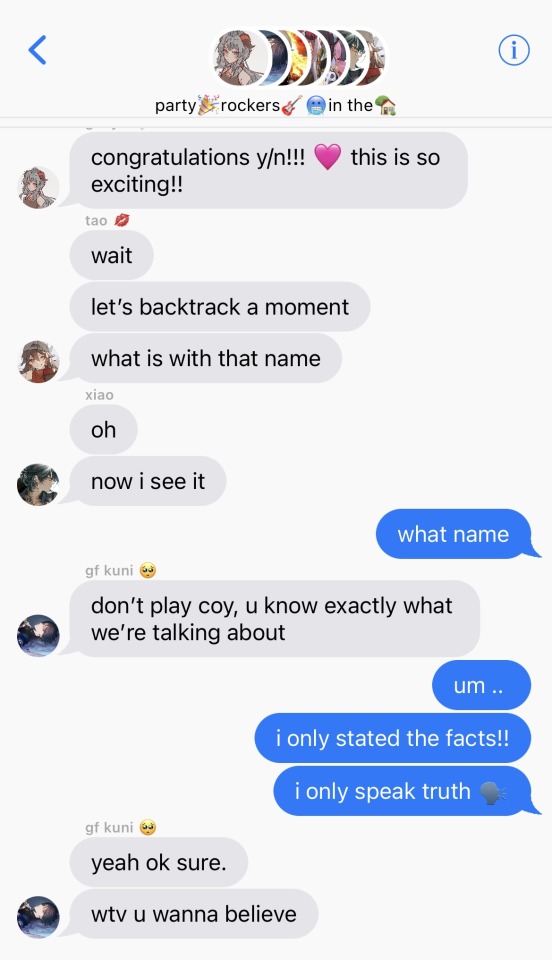552x960 pixels.
Task: Select the blue "um .." bubble
Action: [482, 685]
